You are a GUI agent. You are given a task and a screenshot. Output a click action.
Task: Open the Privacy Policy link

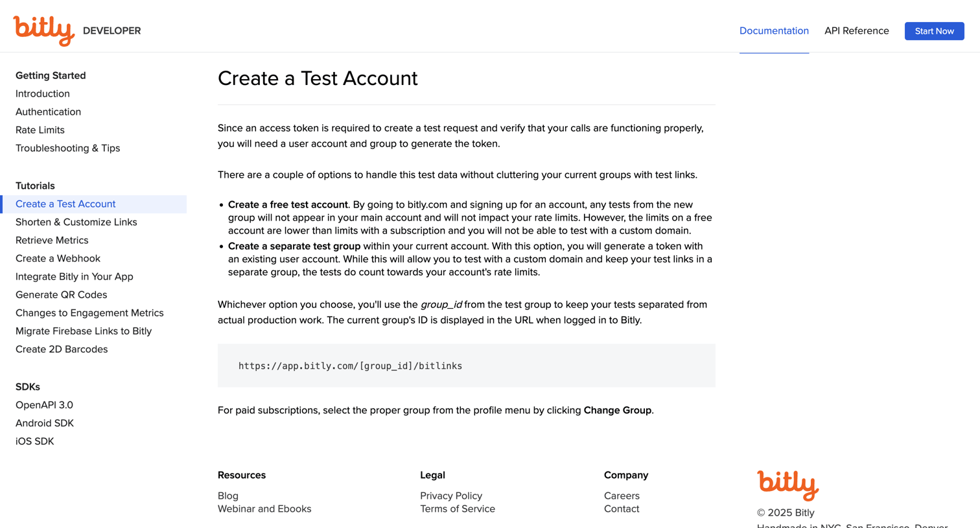(451, 496)
